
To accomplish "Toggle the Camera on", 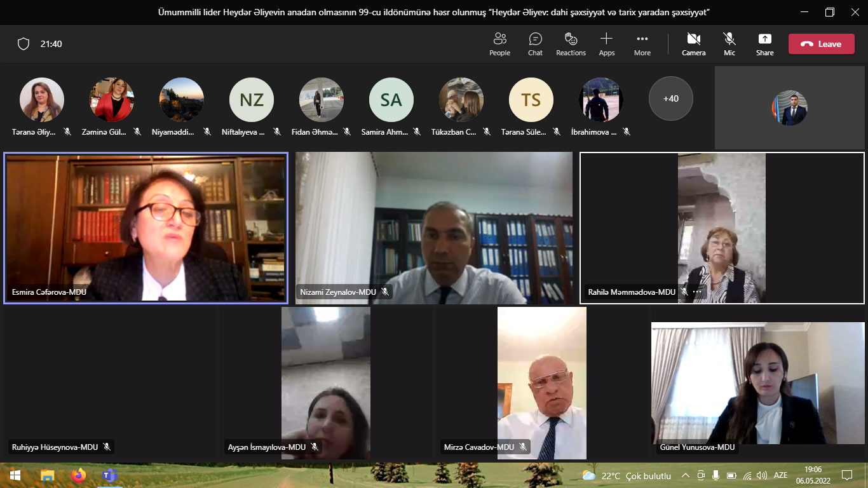I will coord(693,44).
